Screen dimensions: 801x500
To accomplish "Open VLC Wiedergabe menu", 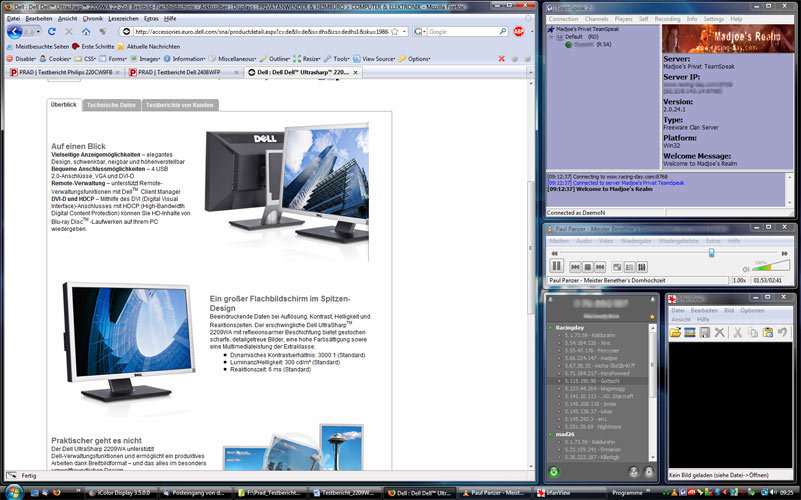I will click(635, 241).
